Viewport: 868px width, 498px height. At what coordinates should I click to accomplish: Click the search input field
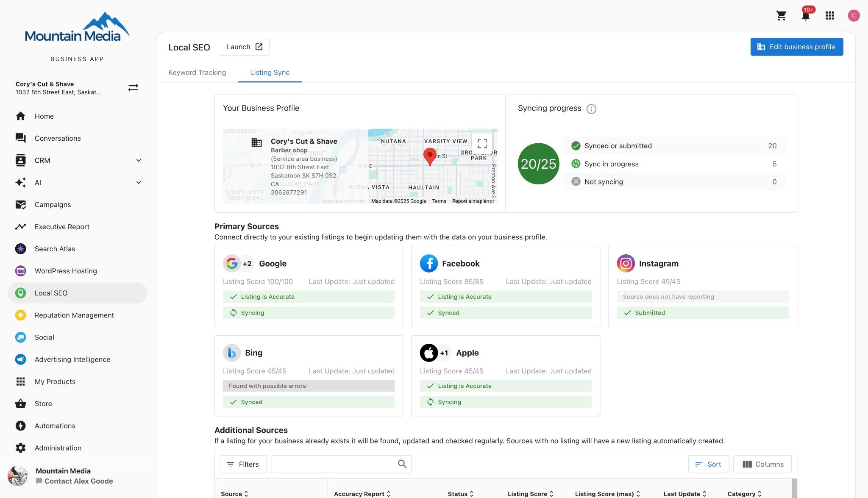click(x=335, y=464)
